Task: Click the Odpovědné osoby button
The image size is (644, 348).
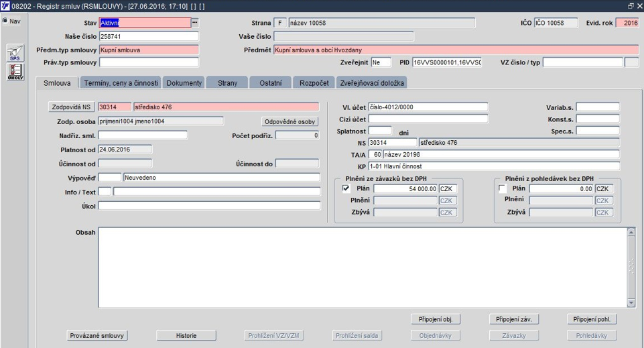Action: pyautogui.click(x=290, y=121)
